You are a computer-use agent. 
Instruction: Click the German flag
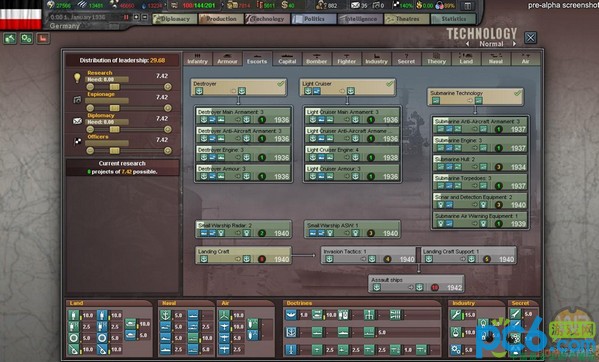point(21,15)
